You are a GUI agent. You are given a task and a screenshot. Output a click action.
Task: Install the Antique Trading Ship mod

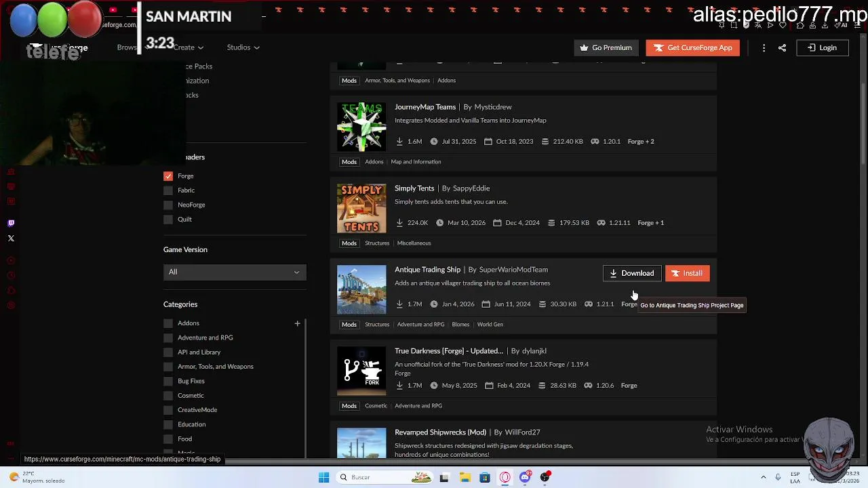[687, 273]
